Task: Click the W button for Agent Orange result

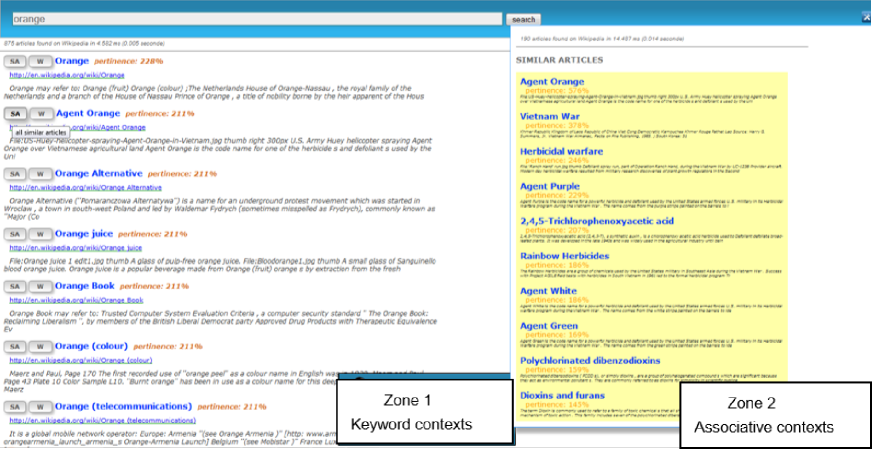Action: [x=41, y=114]
